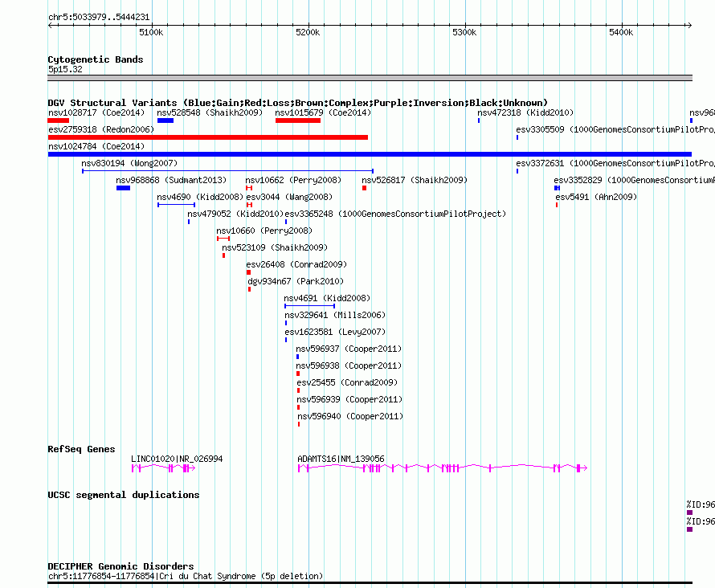
Task: Select the gray 5p15.32 cytoband bar
Action: tap(370, 78)
